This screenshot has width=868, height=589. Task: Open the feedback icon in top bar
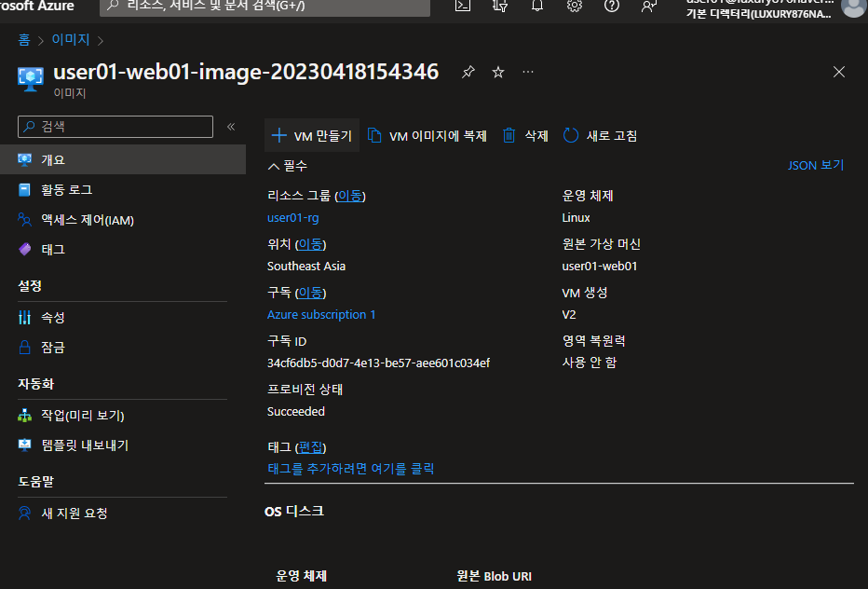(648, 6)
